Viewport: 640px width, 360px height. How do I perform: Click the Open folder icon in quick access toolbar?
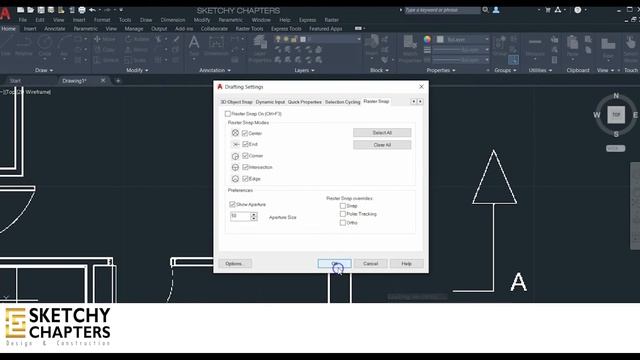[x=31, y=10]
